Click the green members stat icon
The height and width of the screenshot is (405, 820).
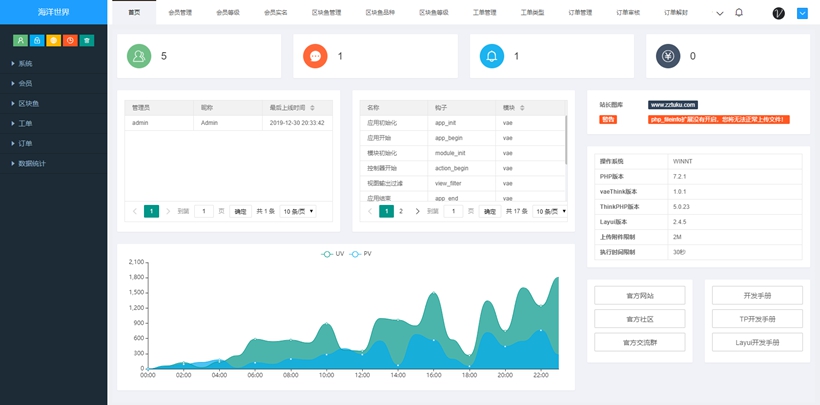139,56
